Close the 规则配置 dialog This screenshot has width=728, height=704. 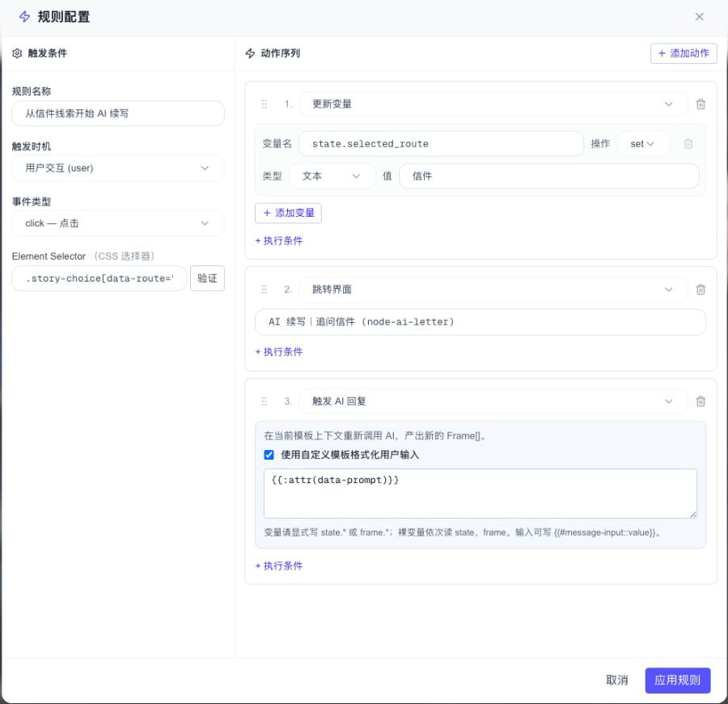tap(699, 17)
